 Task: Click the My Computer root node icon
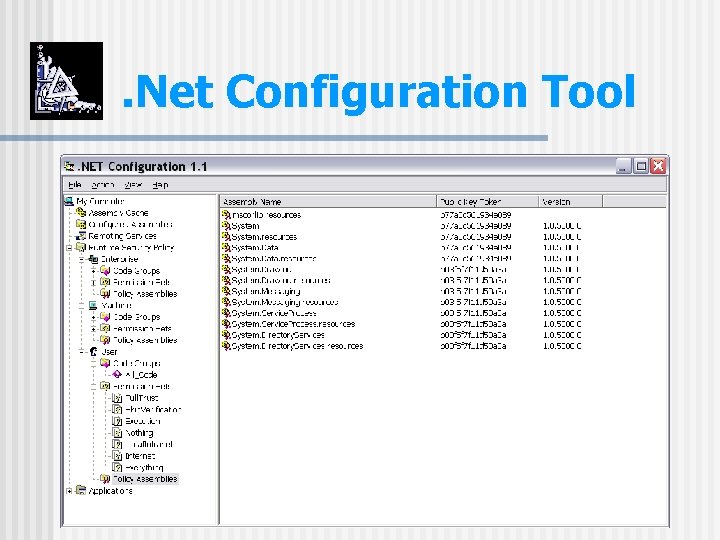coord(69,201)
